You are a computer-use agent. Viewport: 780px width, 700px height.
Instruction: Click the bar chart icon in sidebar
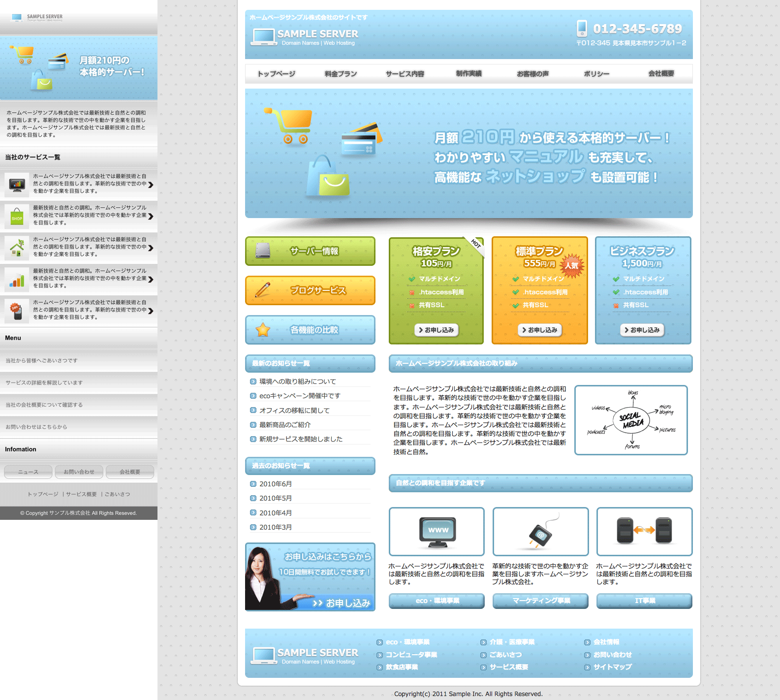(x=17, y=280)
